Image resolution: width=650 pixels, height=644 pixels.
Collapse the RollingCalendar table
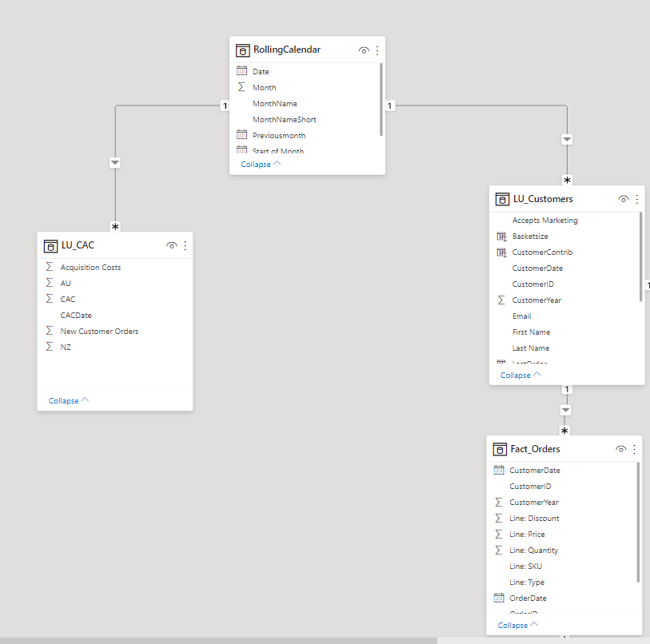click(261, 164)
